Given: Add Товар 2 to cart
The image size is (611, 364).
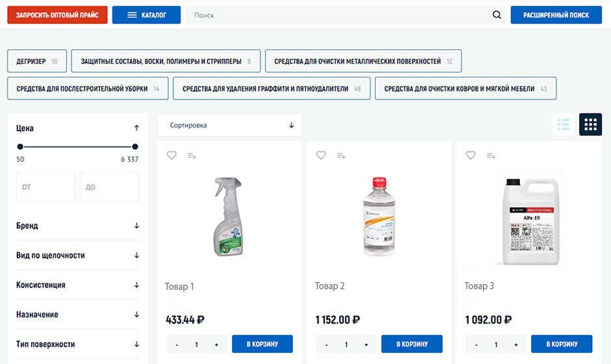Looking at the screenshot, I should coord(411,344).
